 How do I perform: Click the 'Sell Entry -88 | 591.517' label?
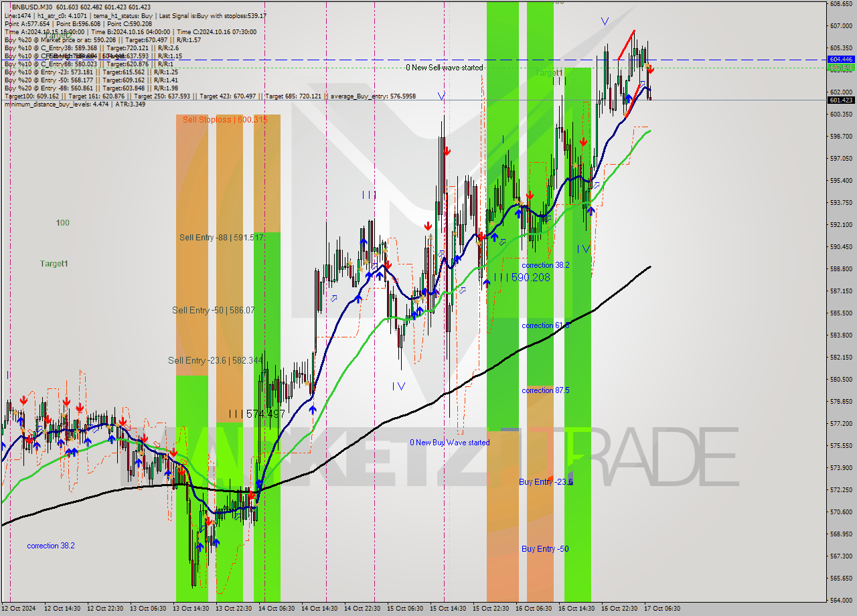[222, 238]
